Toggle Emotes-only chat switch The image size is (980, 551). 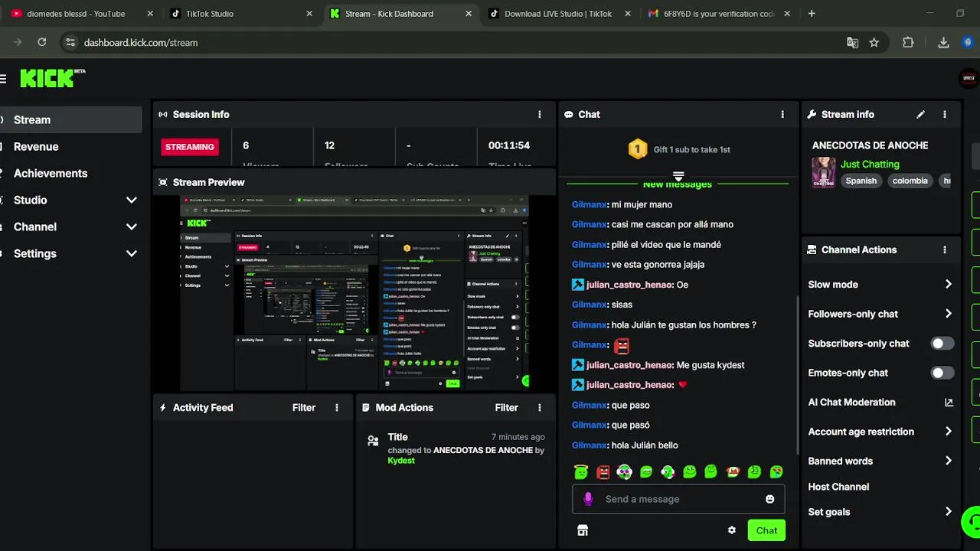(942, 373)
